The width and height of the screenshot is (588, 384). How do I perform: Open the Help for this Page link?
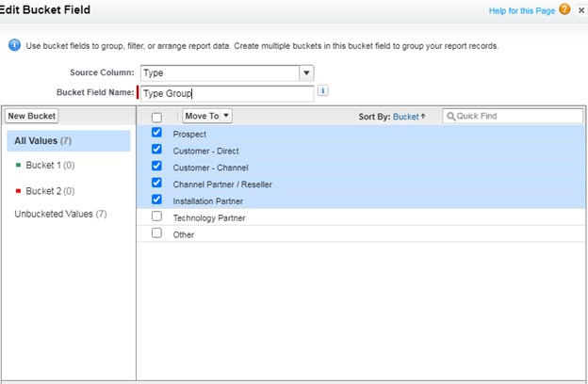click(521, 10)
